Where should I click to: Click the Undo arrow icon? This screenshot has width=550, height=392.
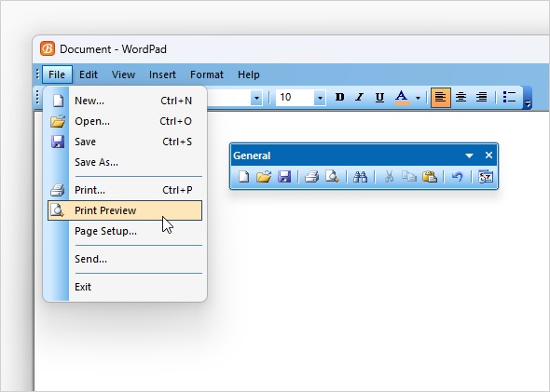point(457,177)
